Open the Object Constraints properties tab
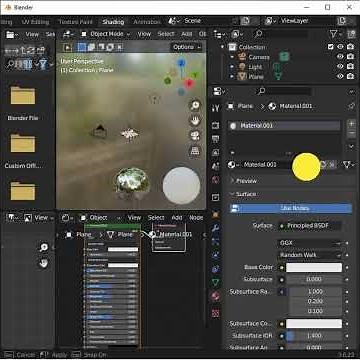Image resolution: width=360 pixels, height=360 pixels. coord(216,269)
